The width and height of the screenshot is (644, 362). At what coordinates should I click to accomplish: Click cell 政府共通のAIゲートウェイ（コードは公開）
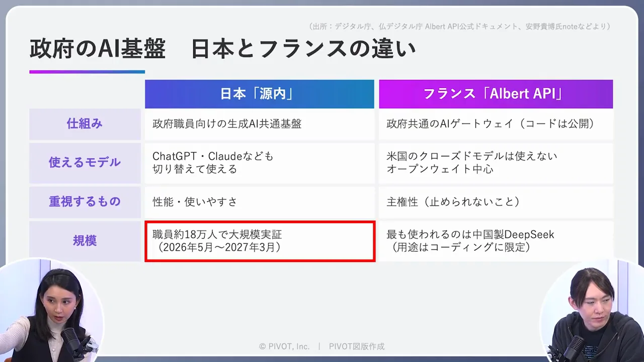[496, 124]
